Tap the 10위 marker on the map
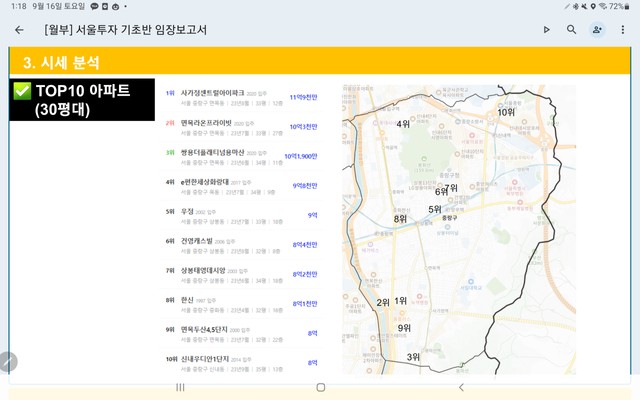 [x=506, y=112]
